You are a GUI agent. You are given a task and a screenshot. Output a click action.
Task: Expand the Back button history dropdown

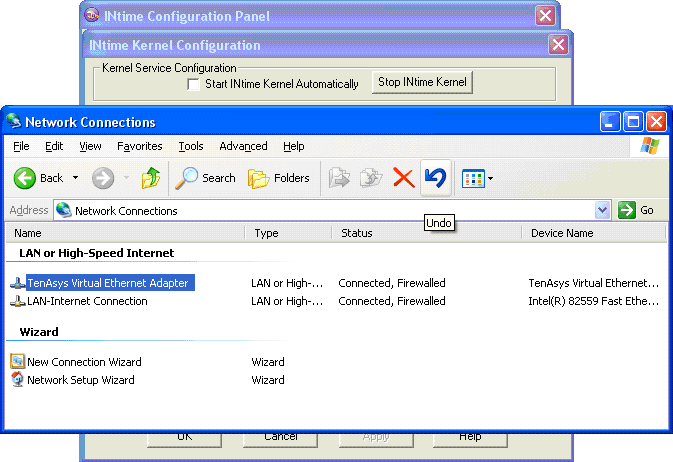[75, 178]
